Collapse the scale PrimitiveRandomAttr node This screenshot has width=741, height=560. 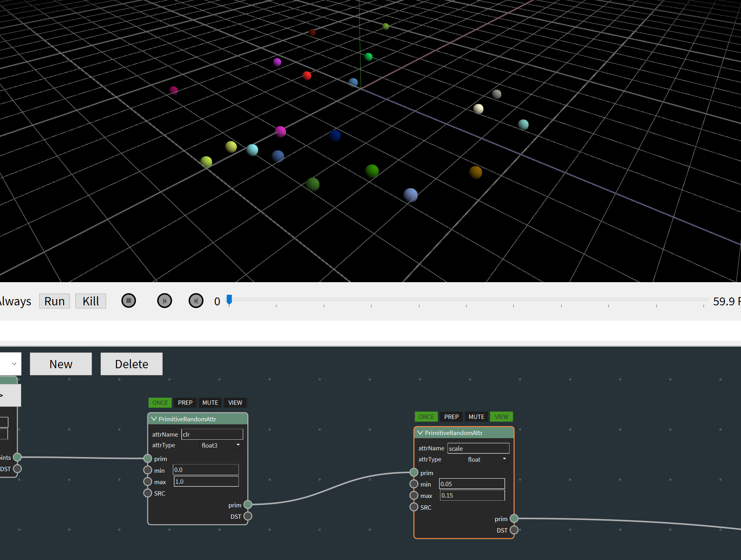(420, 433)
